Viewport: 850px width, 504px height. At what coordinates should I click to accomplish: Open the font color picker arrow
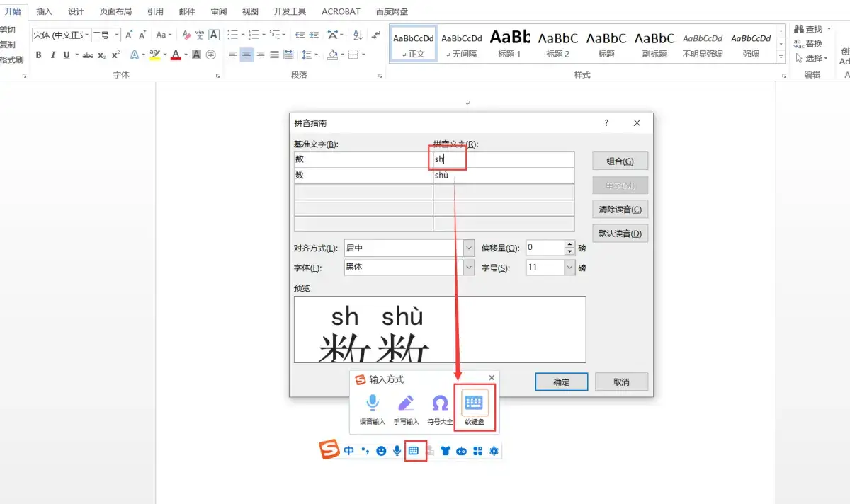pyautogui.click(x=186, y=55)
